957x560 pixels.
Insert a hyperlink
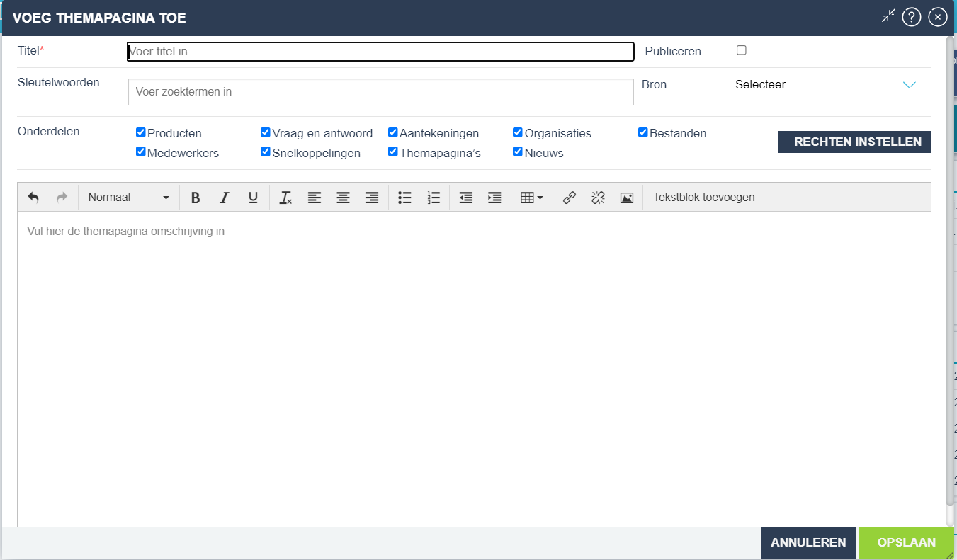pos(569,198)
